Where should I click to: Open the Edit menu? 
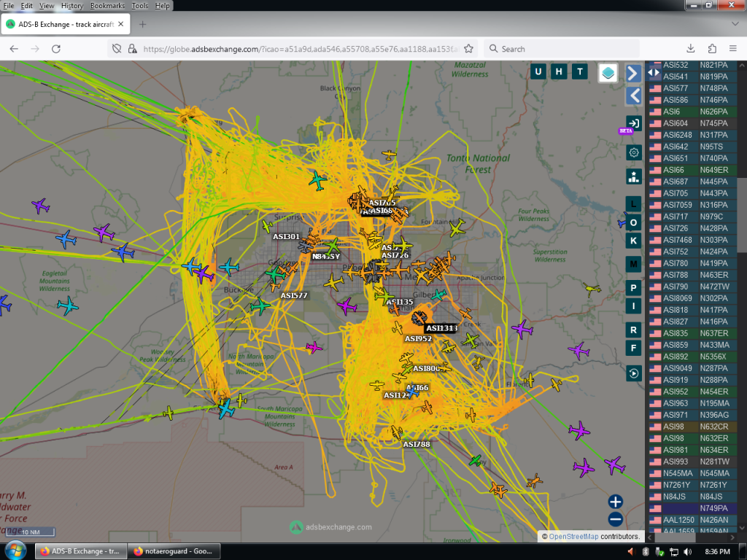[x=27, y=6]
